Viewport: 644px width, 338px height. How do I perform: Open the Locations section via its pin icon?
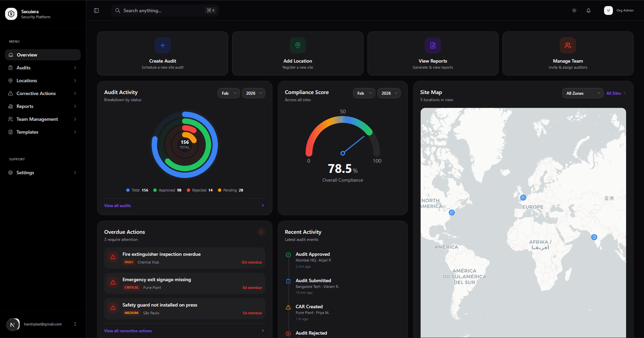11,80
